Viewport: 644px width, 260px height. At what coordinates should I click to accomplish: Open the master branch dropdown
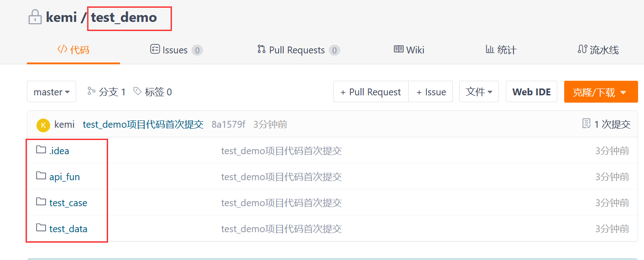click(52, 92)
